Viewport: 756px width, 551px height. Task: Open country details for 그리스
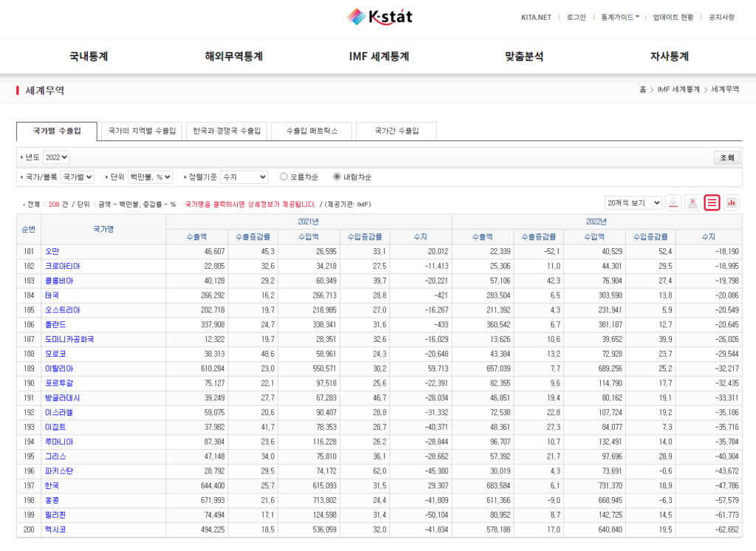coord(55,456)
